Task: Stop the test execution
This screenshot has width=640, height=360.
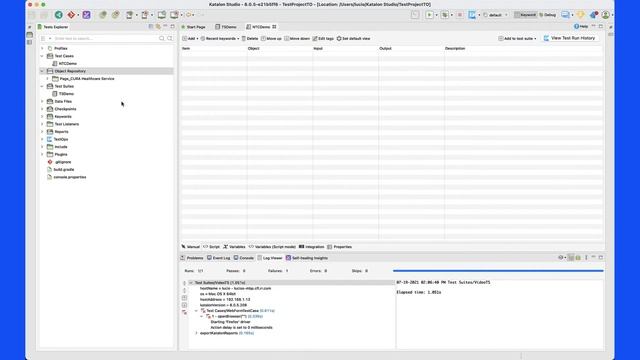Action: [x=459, y=15]
